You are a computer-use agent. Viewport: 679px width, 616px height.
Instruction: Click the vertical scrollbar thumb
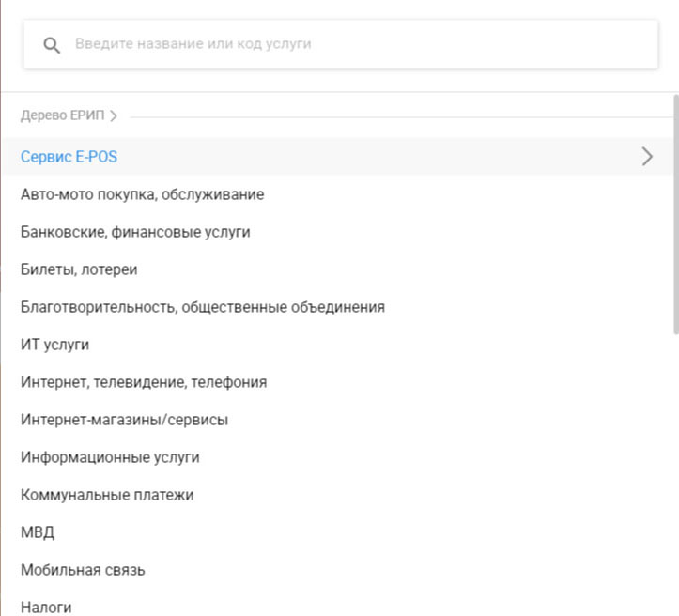(676, 214)
